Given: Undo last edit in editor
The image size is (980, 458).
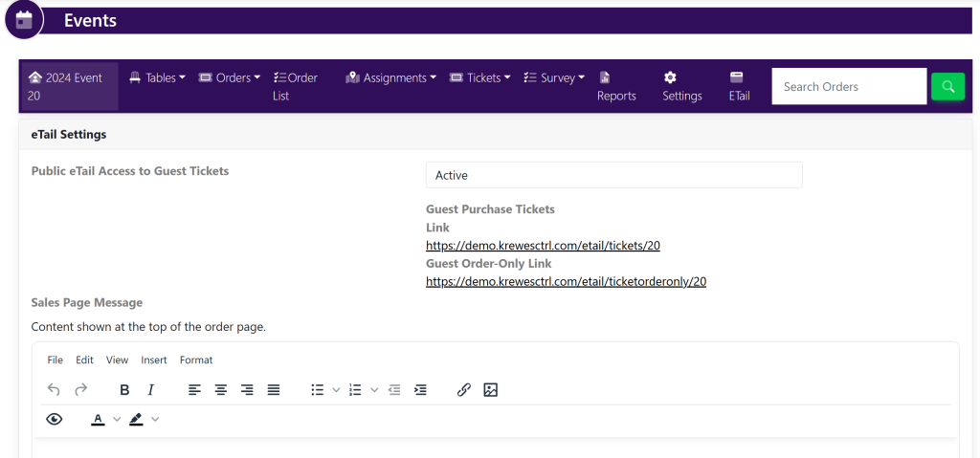Looking at the screenshot, I should pyautogui.click(x=54, y=390).
